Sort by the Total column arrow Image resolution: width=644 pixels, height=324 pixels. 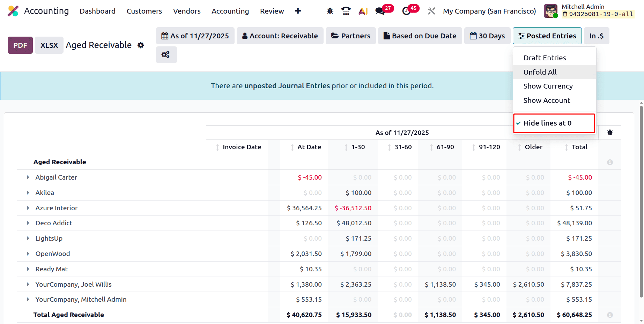coord(567,148)
